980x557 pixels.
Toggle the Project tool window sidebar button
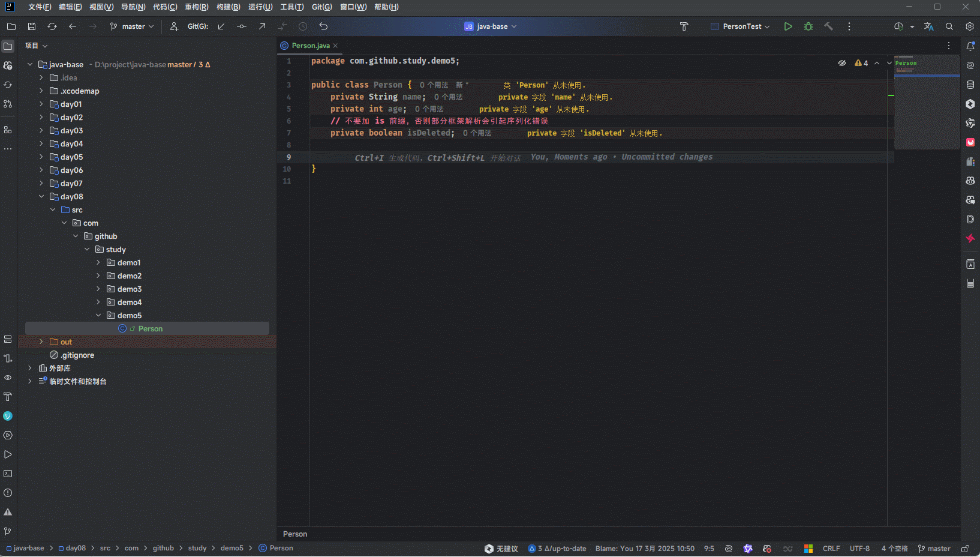point(8,46)
